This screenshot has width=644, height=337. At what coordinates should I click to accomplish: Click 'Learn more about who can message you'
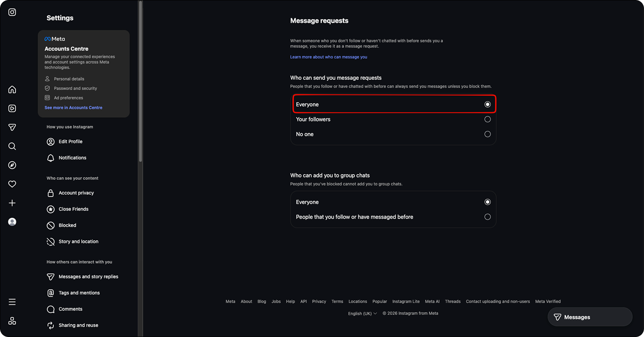(328, 57)
